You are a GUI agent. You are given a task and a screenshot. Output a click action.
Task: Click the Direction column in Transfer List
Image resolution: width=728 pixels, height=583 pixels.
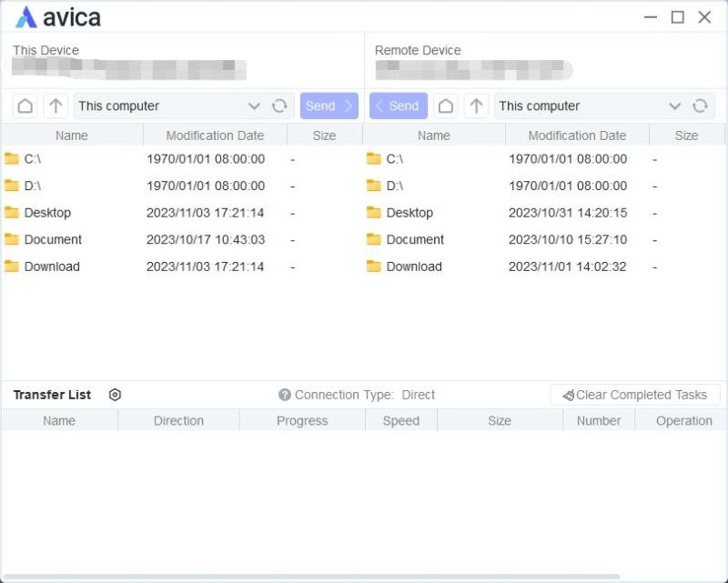pos(178,420)
